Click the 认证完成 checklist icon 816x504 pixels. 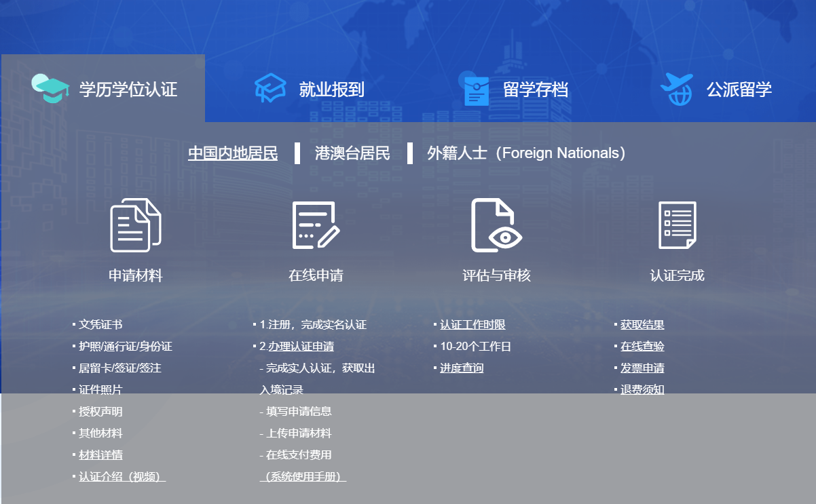[677, 225]
